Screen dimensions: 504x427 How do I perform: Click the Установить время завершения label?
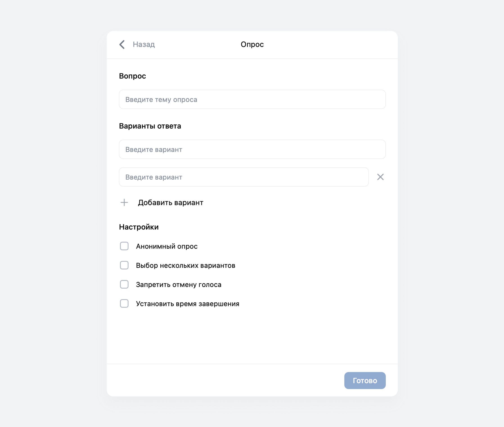188,304
